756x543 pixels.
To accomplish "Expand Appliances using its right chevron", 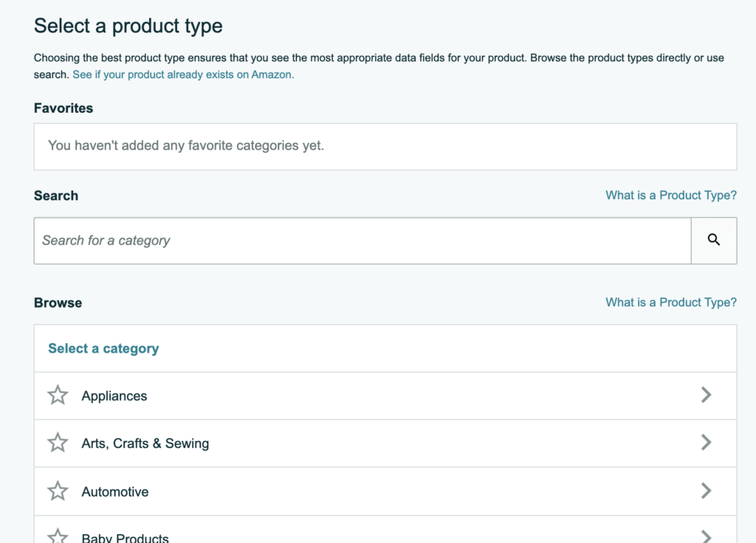I will coord(706,395).
